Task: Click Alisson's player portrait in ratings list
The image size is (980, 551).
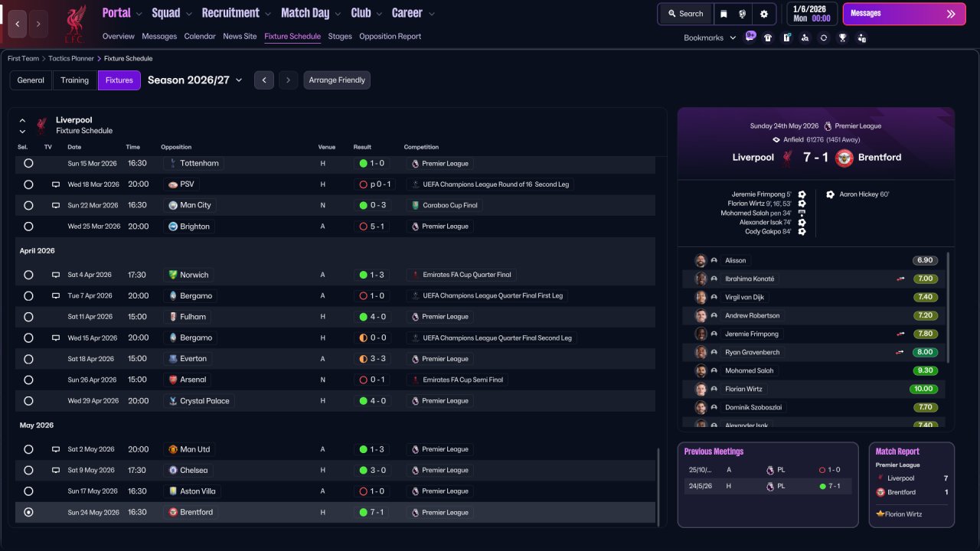Action: pos(700,260)
